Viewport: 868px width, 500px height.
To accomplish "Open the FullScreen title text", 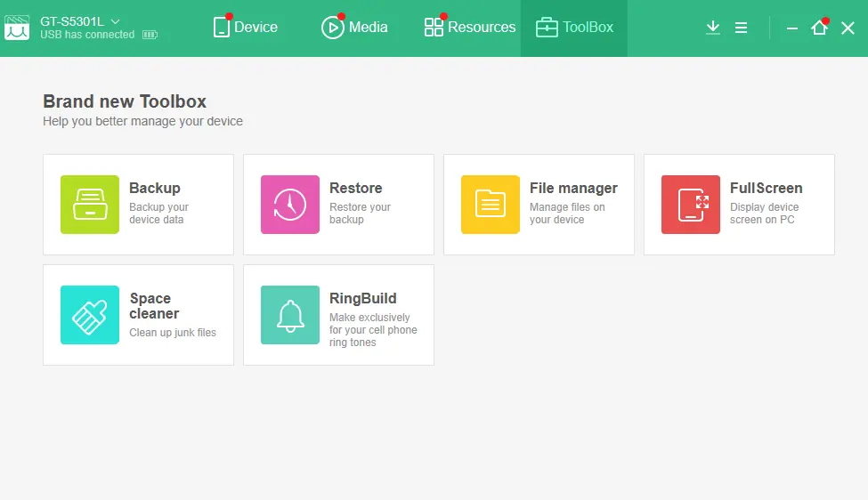I will coord(767,188).
